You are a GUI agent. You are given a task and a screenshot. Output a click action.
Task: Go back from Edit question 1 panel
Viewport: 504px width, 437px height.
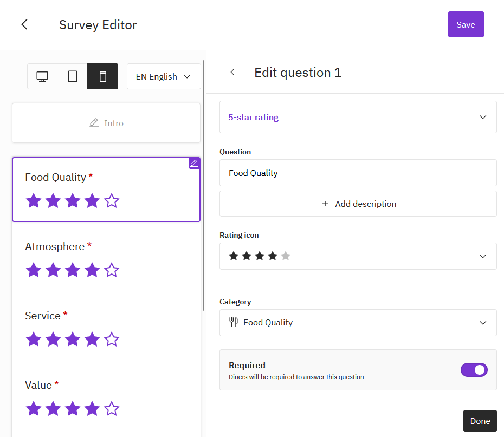(232, 73)
